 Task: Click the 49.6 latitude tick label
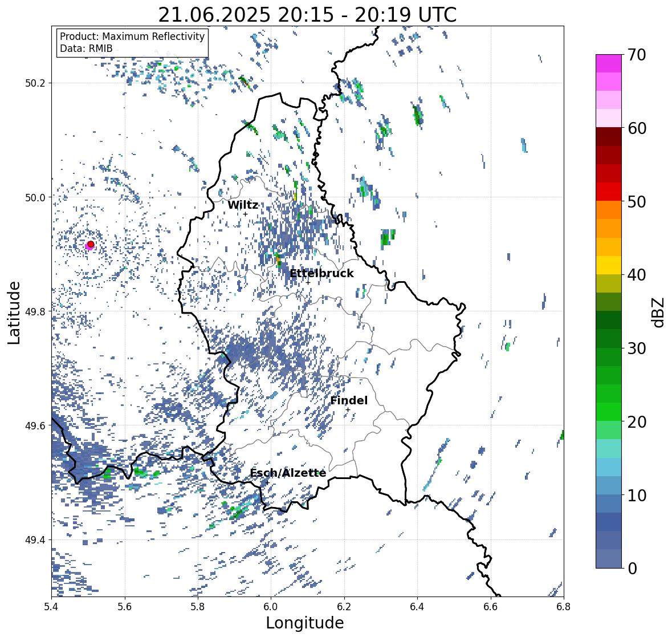pyautogui.click(x=35, y=425)
